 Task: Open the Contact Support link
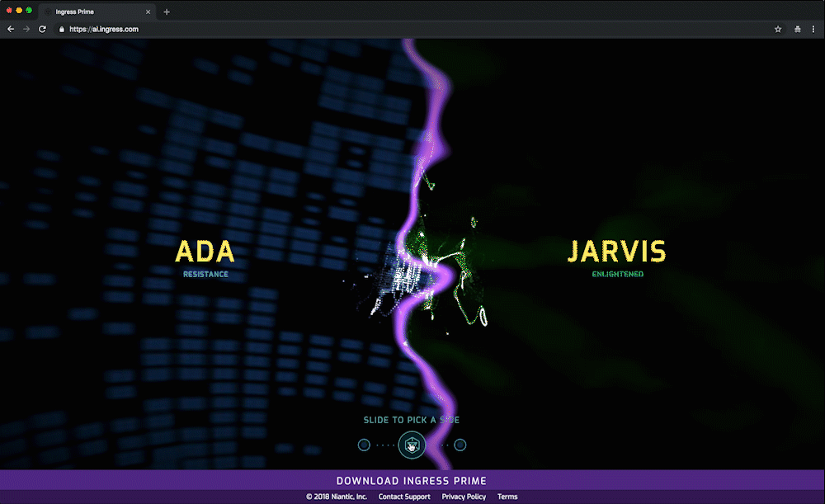[x=404, y=497]
